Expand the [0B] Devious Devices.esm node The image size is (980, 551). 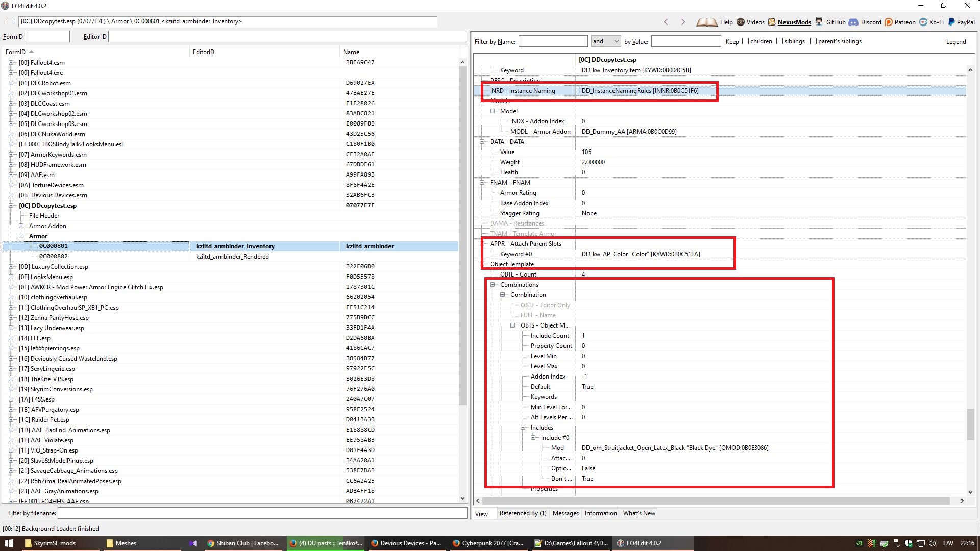pos(11,195)
